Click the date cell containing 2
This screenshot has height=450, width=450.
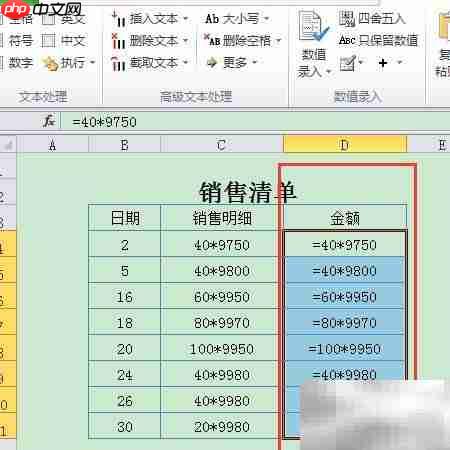coord(125,245)
